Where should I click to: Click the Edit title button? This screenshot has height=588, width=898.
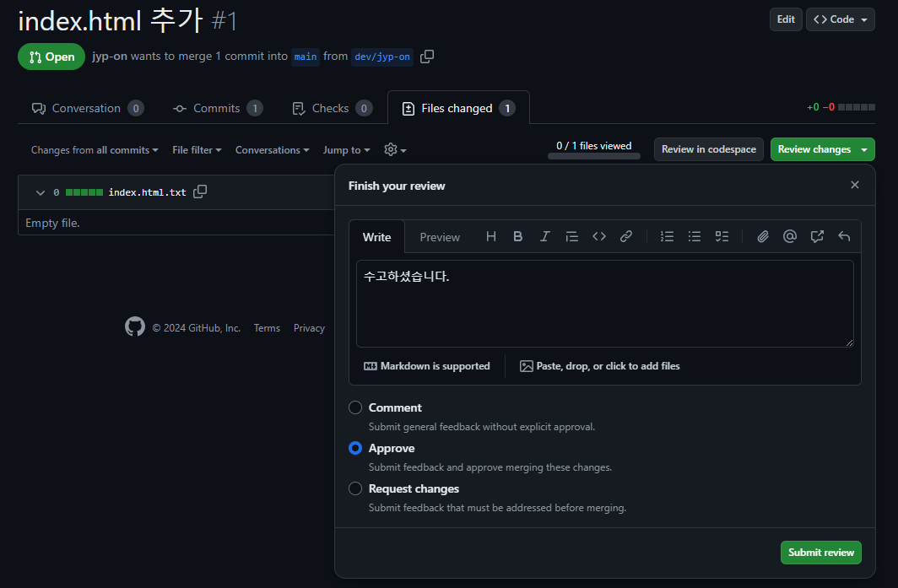point(786,19)
